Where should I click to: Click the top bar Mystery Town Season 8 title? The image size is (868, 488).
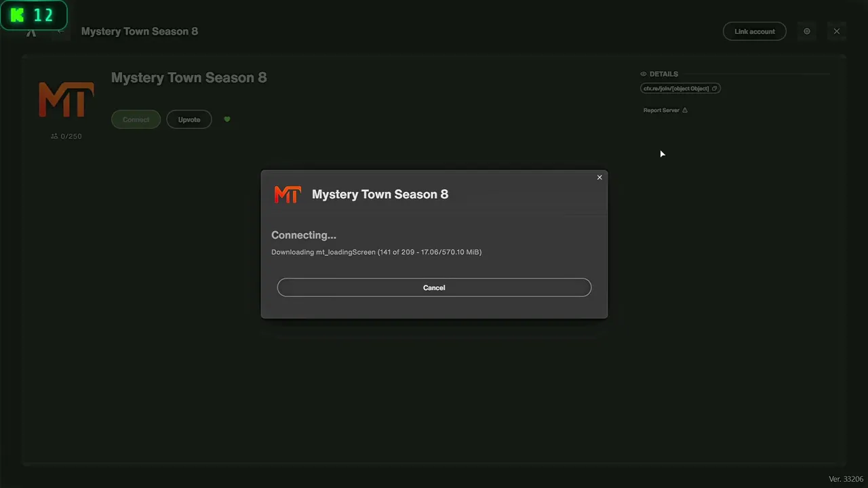[140, 31]
